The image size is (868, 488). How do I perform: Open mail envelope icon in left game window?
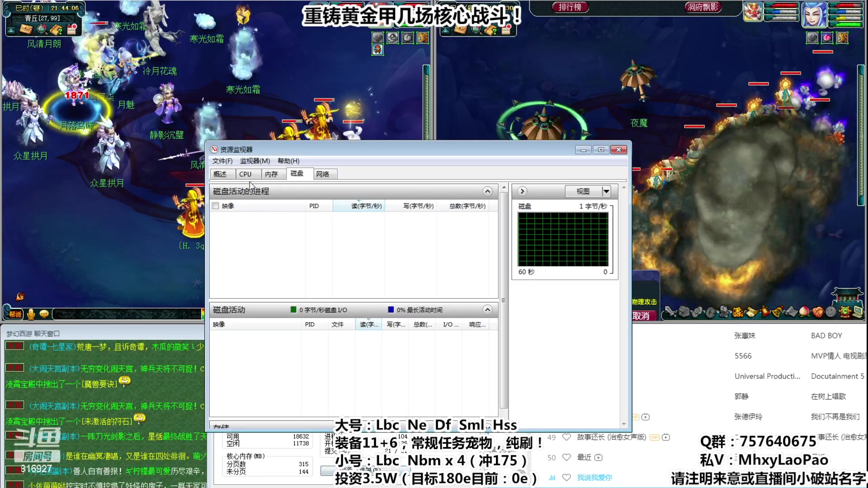26,30
